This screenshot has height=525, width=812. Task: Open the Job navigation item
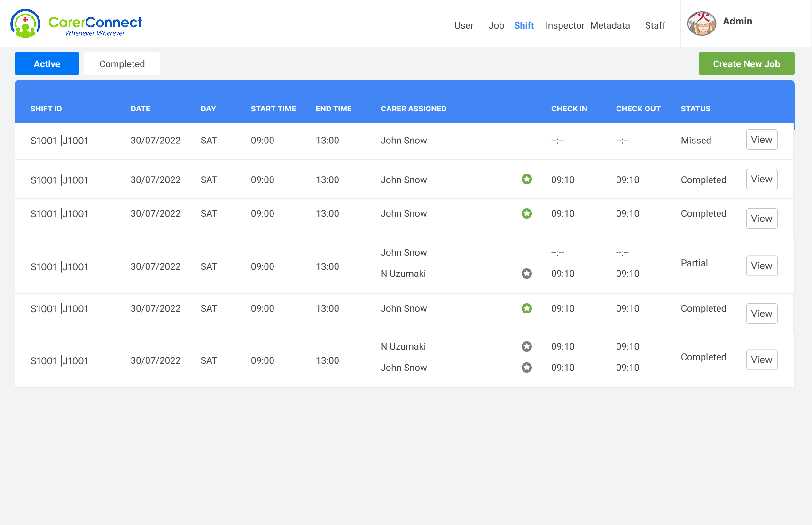[x=496, y=25]
